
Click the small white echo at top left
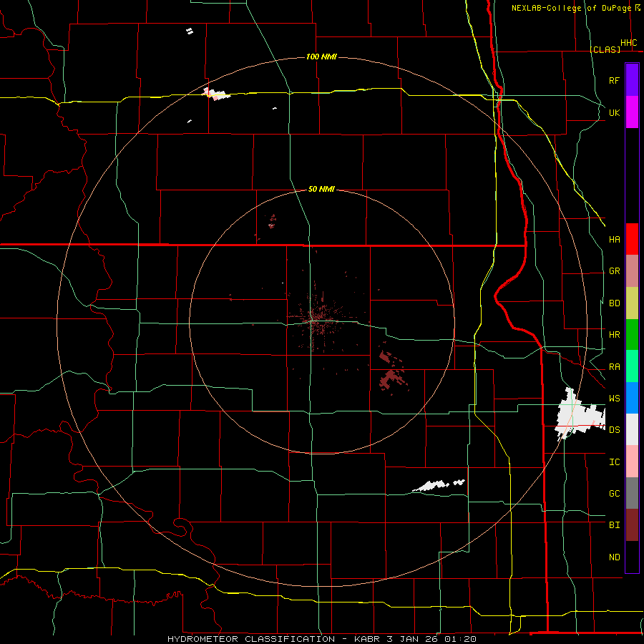(190, 31)
